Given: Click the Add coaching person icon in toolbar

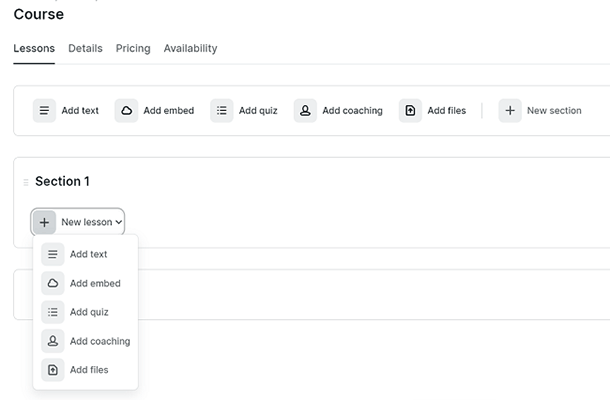Looking at the screenshot, I should click(x=305, y=111).
